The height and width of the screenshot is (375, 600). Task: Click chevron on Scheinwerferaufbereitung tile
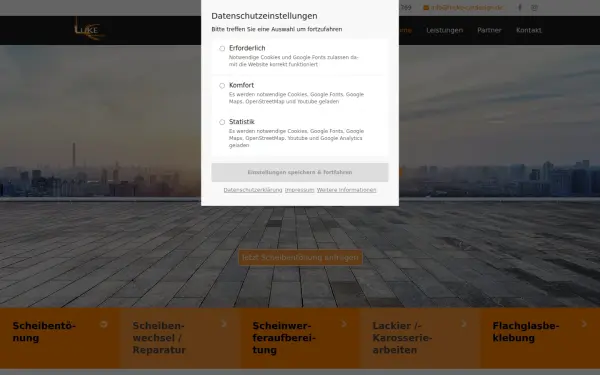coord(344,324)
